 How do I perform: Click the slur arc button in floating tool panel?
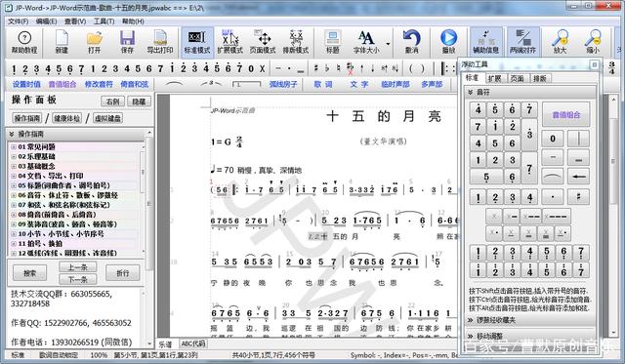(553, 176)
